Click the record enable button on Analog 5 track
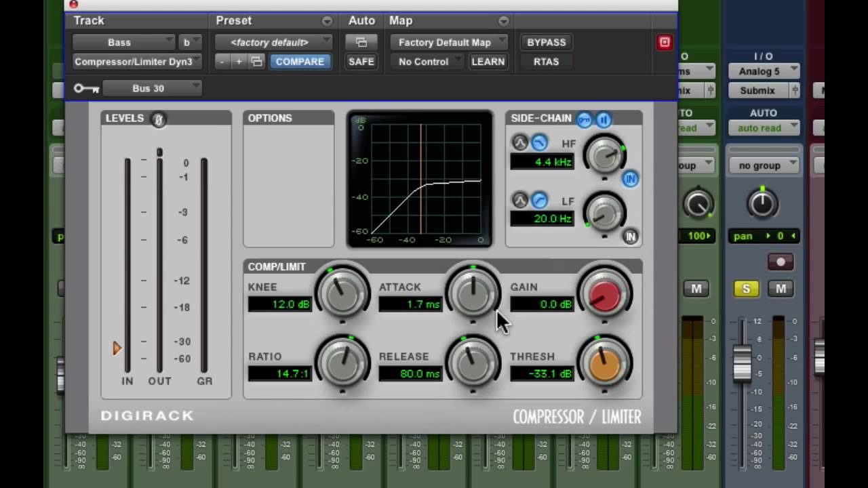This screenshot has width=868, height=488. pyautogui.click(x=781, y=262)
